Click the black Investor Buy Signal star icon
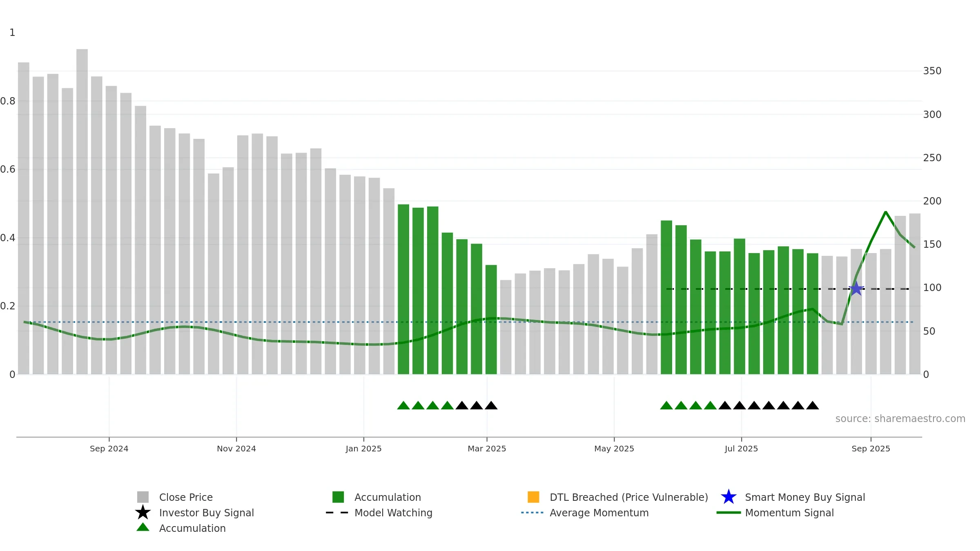The image size is (980, 551). [x=143, y=513]
